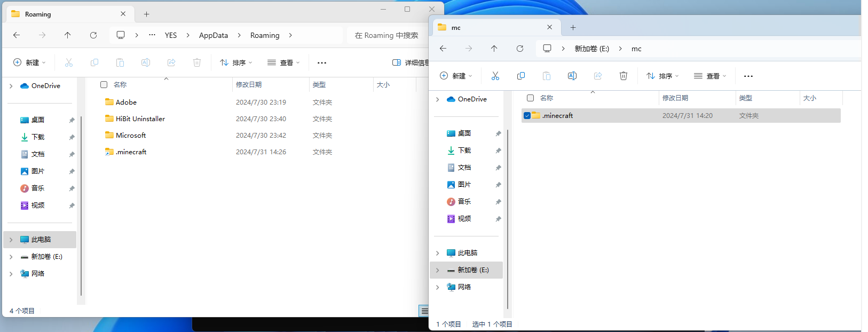The width and height of the screenshot is (868, 332).
Task: Close the Roaming tab
Action: pos(123,14)
